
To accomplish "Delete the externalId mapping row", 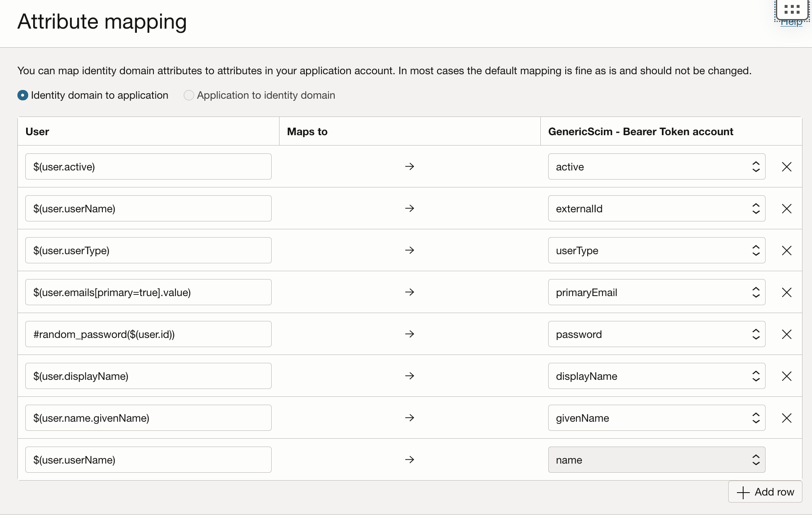I will coord(786,209).
